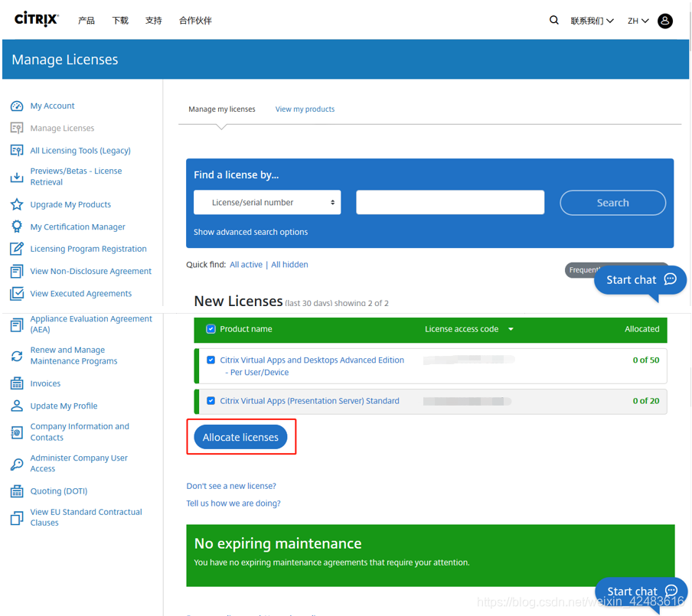
Task: Click the upper Start chat button
Action: tap(640, 280)
